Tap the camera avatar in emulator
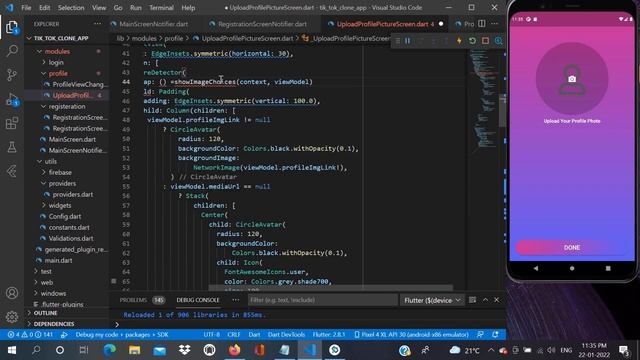 click(x=572, y=79)
